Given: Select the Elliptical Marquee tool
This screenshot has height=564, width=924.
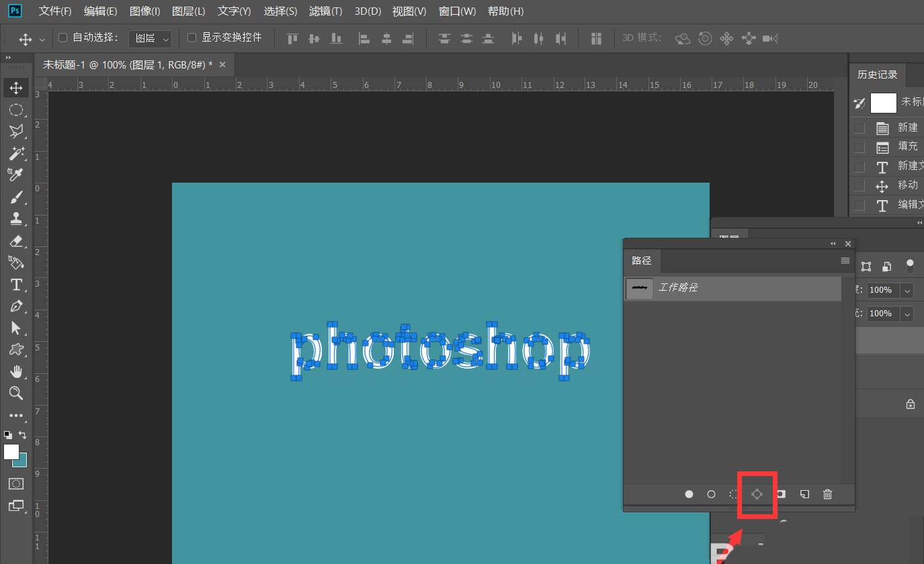Looking at the screenshot, I should click(x=16, y=109).
